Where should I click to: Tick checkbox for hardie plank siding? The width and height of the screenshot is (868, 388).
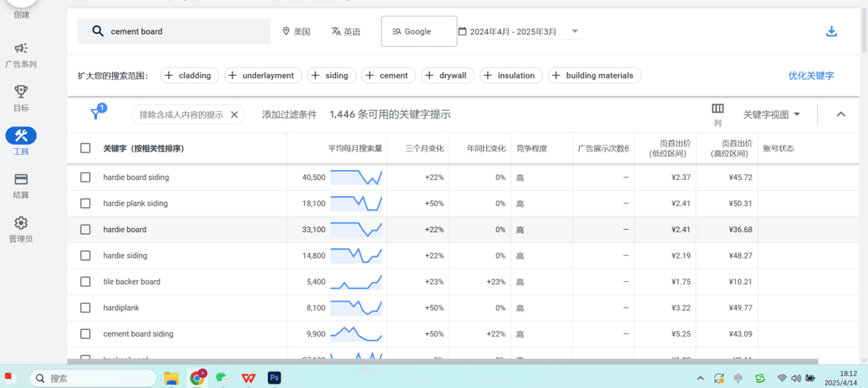click(x=85, y=204)
